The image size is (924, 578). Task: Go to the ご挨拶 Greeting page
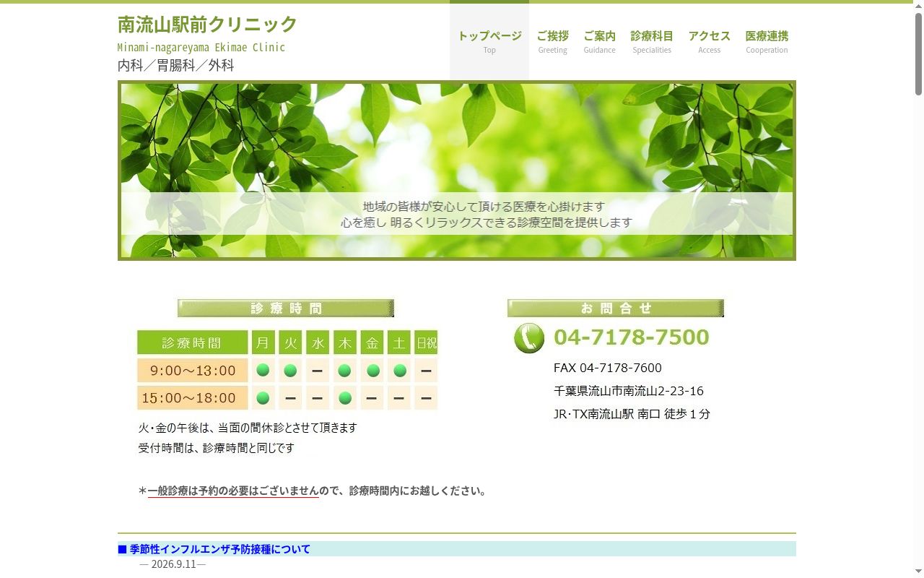(x=553, y=42)
